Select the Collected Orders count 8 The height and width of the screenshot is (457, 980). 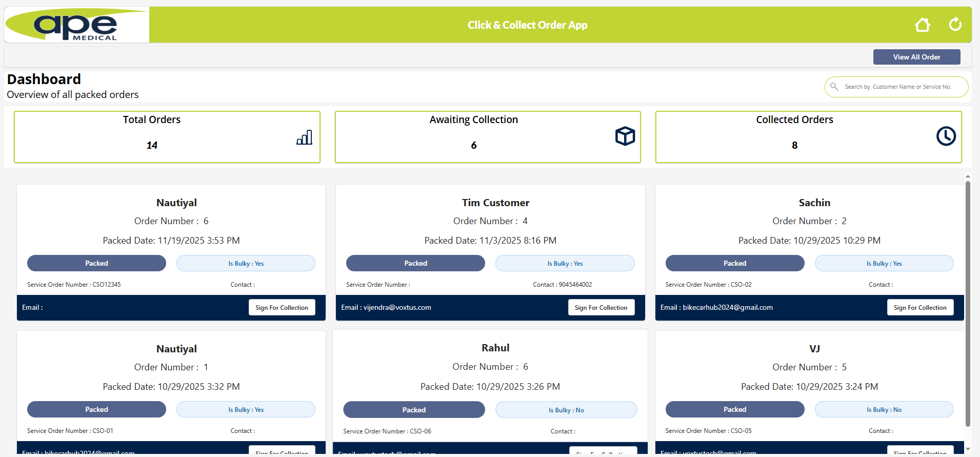[794, 145]
